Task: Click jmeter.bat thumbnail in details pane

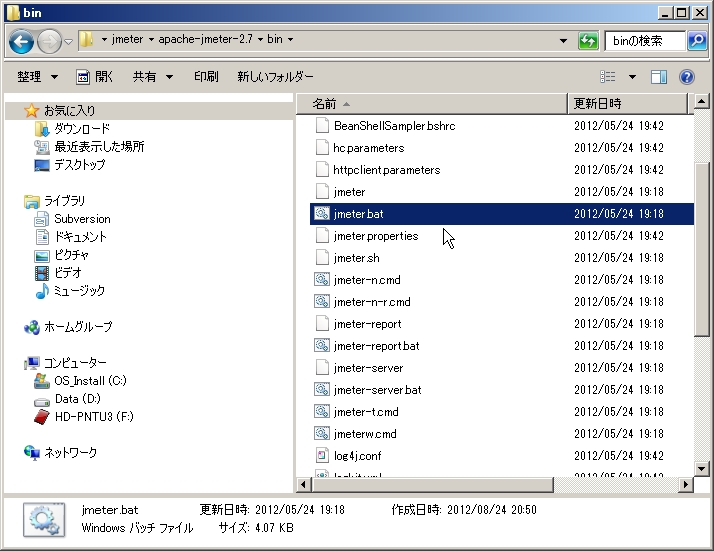Action: (x=44, y=520)
